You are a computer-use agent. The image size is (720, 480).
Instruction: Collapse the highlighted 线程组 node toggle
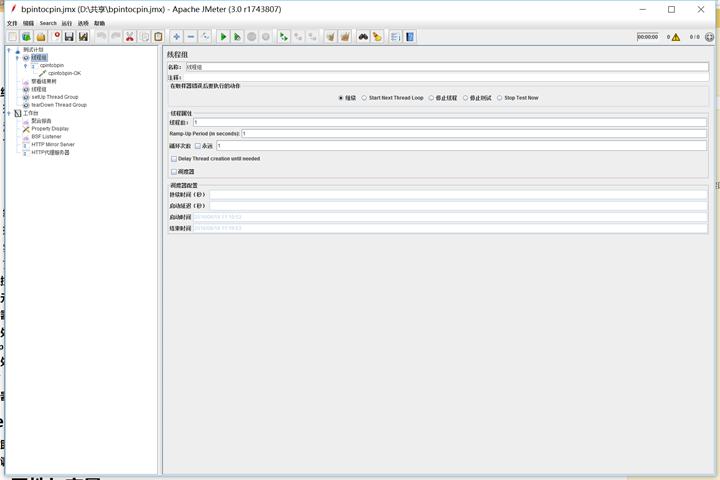17,58
